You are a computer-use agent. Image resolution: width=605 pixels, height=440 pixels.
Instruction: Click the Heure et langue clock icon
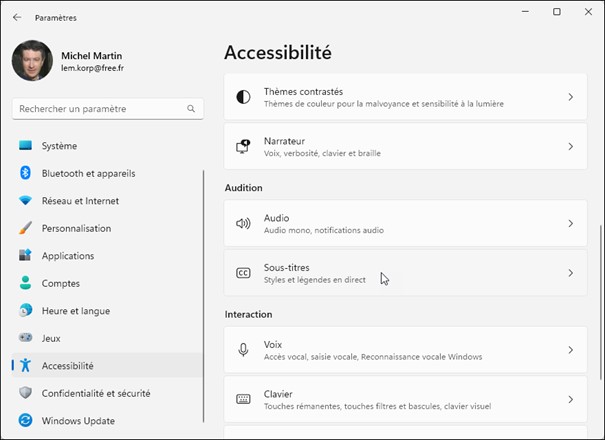point(25,311)
